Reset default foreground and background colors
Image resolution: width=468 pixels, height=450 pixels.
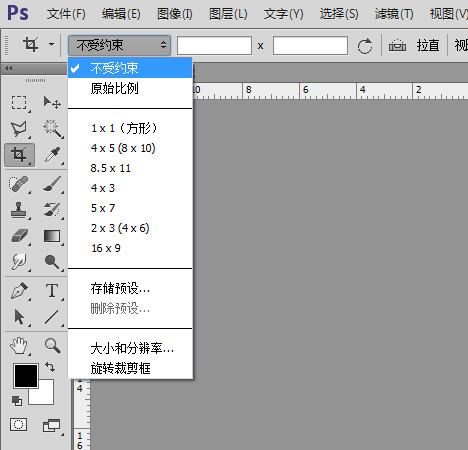17,400
